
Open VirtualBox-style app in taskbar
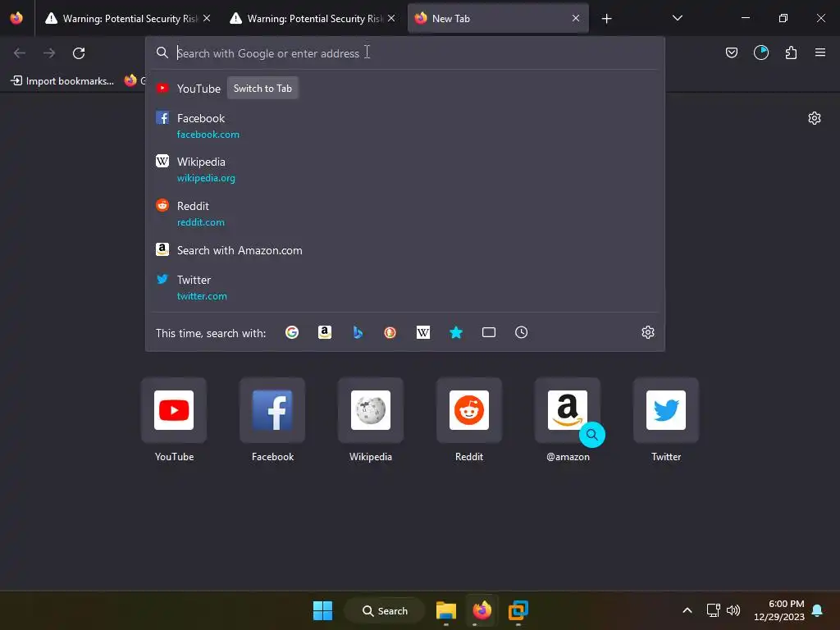pyautogui.click(x=518, y=610)
